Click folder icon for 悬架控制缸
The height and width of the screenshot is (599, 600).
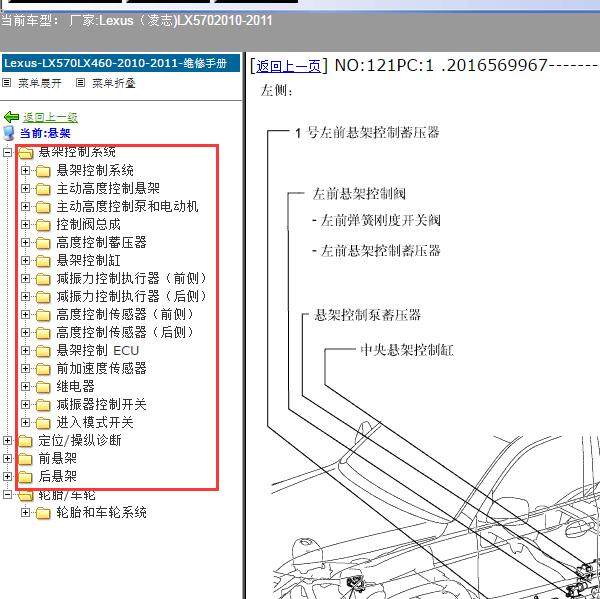(x=43, y=261)
